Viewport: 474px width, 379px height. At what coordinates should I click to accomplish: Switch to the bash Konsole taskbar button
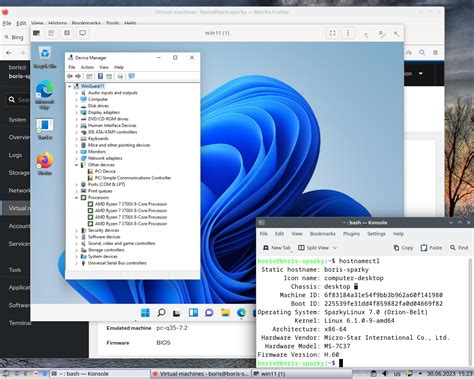point(100,374)
